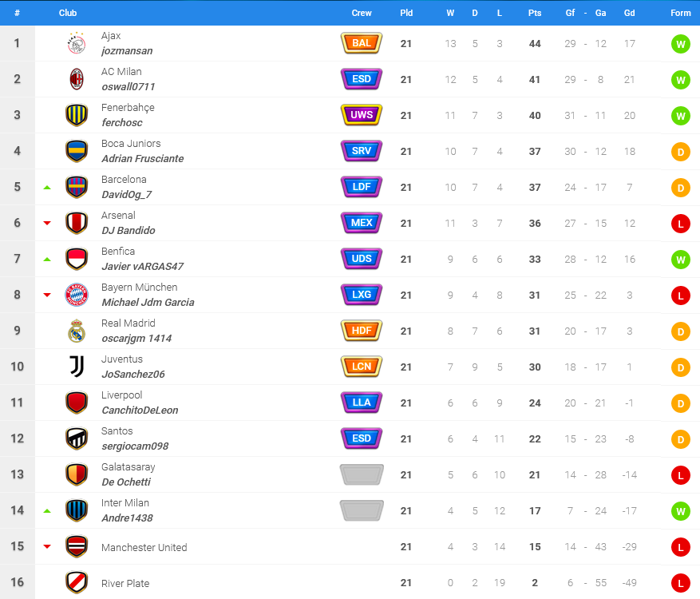Screen dimensions: 700x599
Task: Click the AC Milan club crest
Action: tap(77, 79)
